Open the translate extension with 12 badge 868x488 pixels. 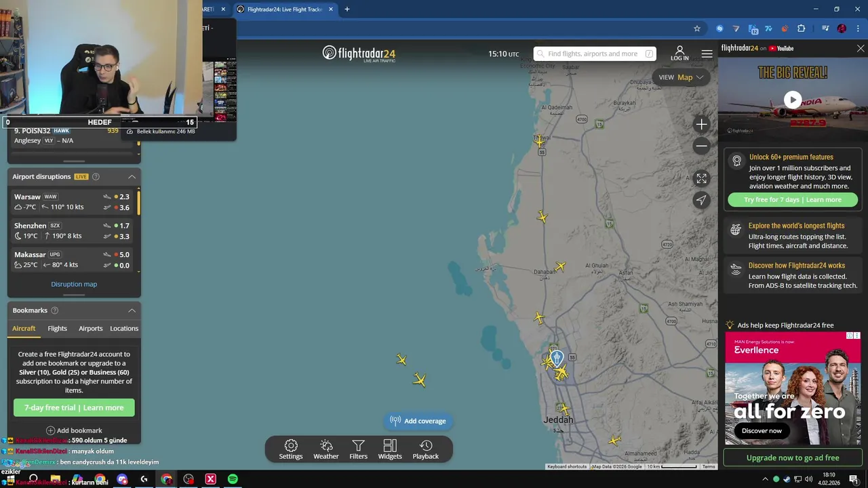pos(753,28)
